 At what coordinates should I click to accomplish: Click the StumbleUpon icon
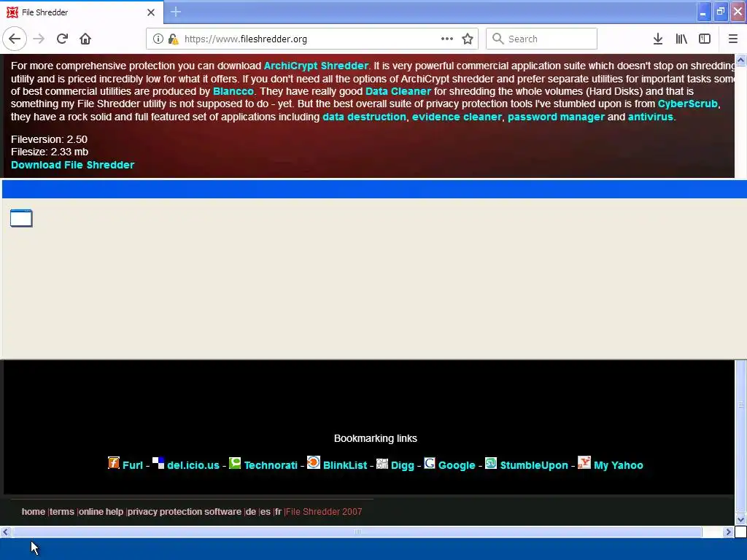coord(491,463)
